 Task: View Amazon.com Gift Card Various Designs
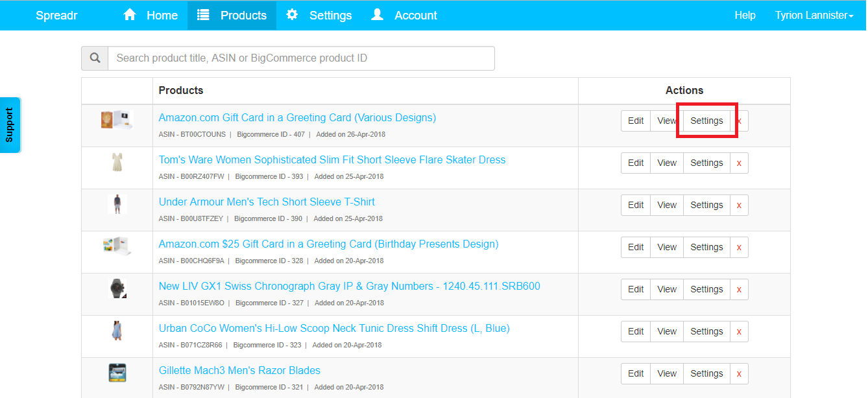[x=667, y=121]
